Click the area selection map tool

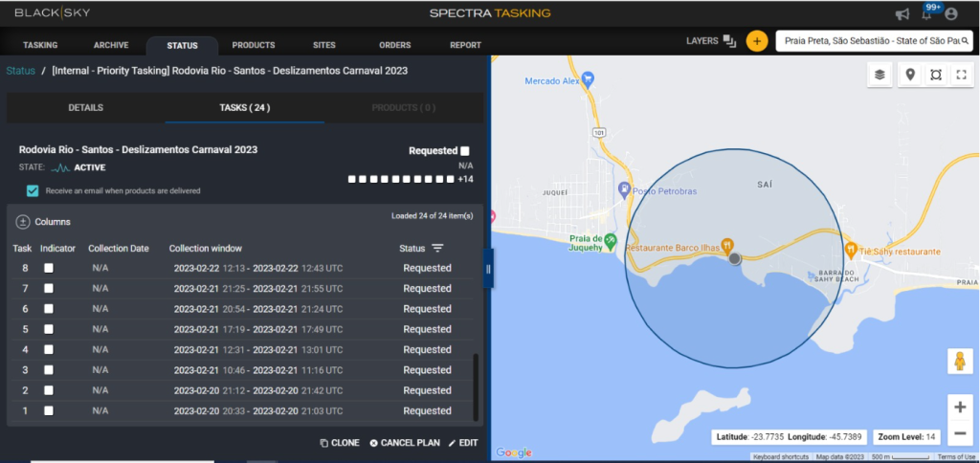[936, 75]
